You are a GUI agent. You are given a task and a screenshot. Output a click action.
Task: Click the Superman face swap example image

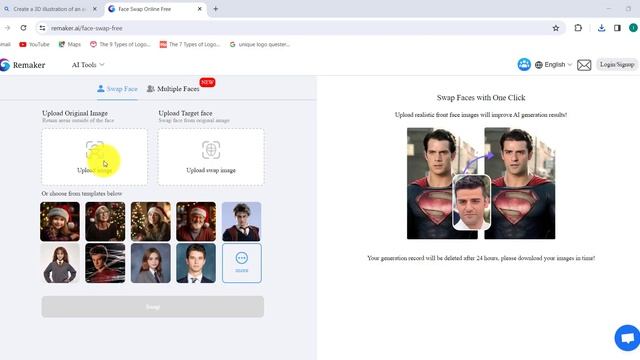click(x=481, y=183)
